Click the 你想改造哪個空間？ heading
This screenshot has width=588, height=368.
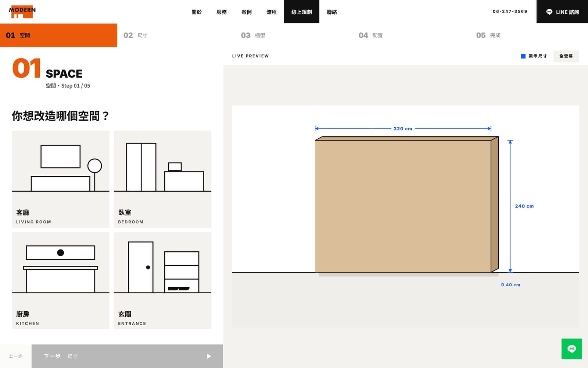pyautogui.click(x=60, y=116)
